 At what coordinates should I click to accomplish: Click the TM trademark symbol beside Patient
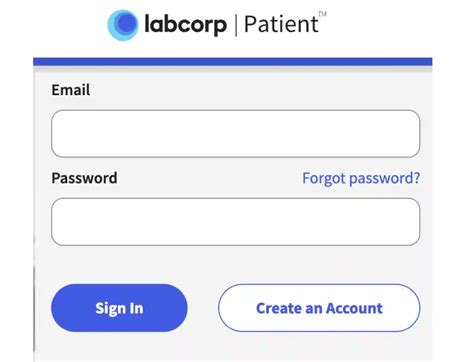(x=322, y=14)
